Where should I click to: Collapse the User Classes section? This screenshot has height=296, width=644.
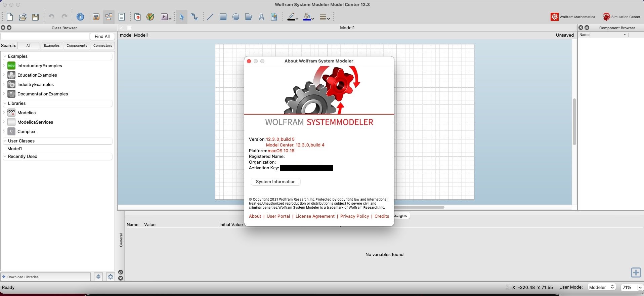tap(5, 141)
